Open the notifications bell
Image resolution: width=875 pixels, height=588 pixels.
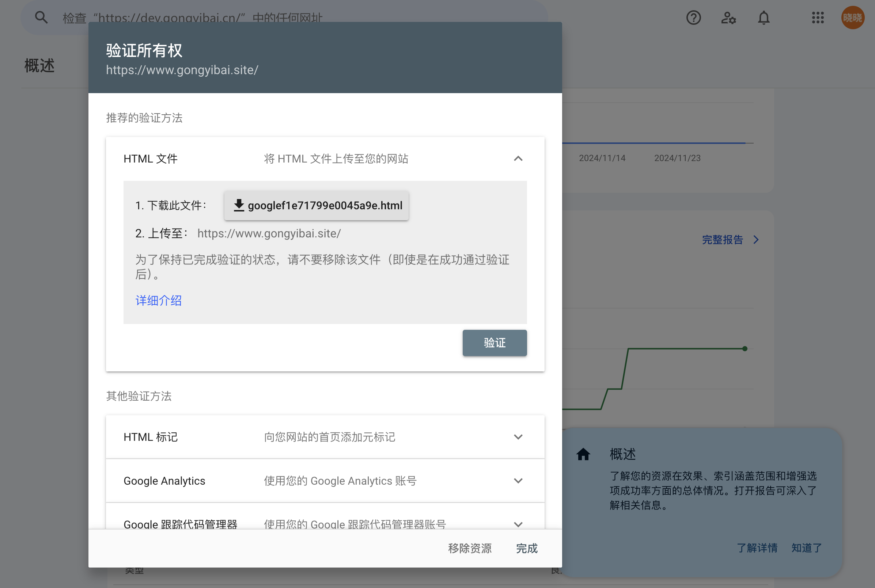pos(764,18)
